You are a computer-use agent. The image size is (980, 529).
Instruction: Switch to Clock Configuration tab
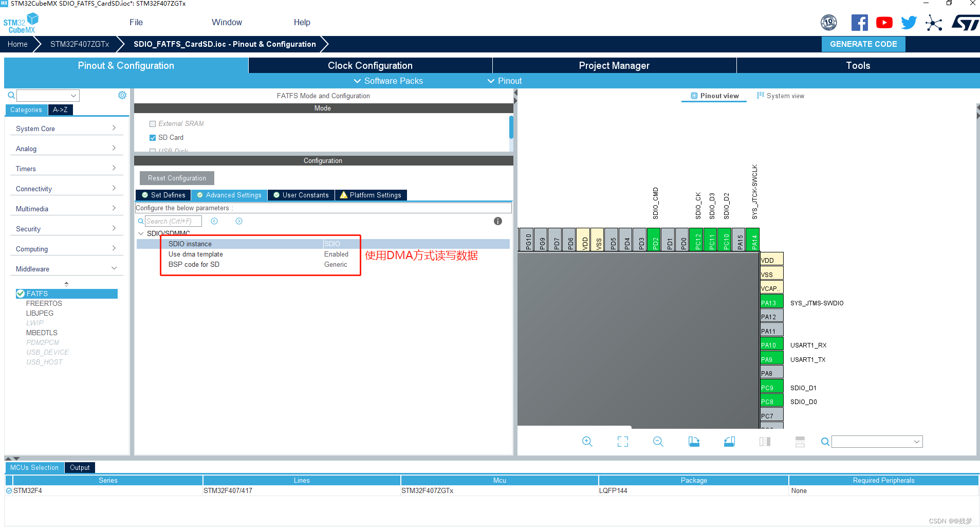[x=370, y=65]
